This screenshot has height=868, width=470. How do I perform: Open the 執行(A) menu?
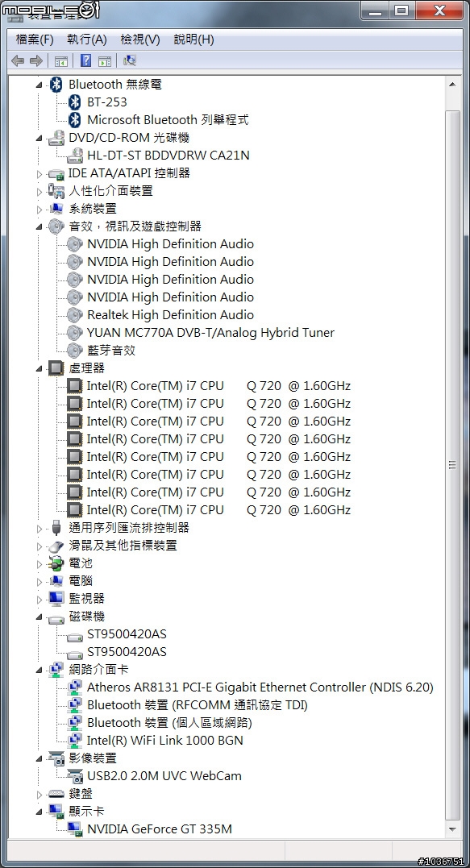tap(86, 39)
